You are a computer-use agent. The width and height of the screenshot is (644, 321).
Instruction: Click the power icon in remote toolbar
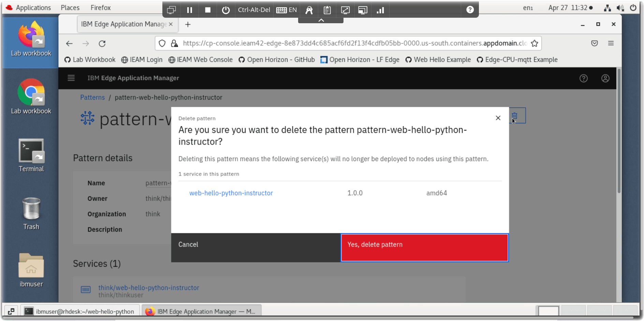[226, 10]
